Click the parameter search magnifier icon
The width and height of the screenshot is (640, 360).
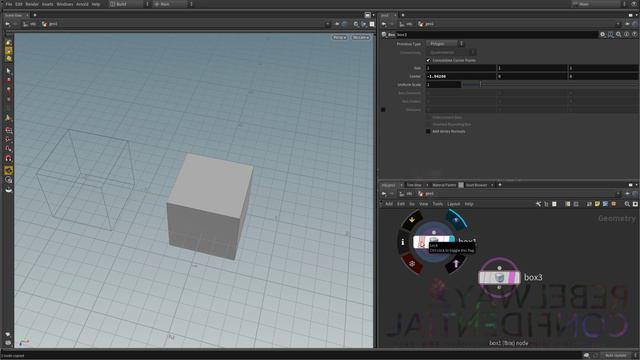pos(618,35)
